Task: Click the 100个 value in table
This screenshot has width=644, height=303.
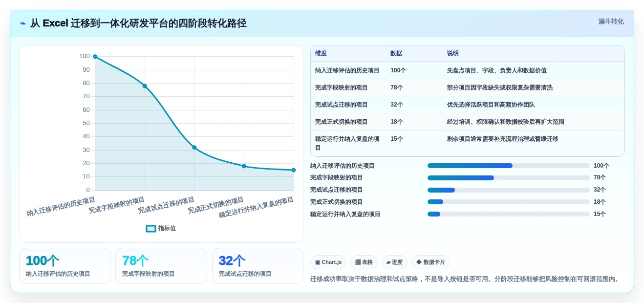Action: pyautogui.click(x=398, y=70)
